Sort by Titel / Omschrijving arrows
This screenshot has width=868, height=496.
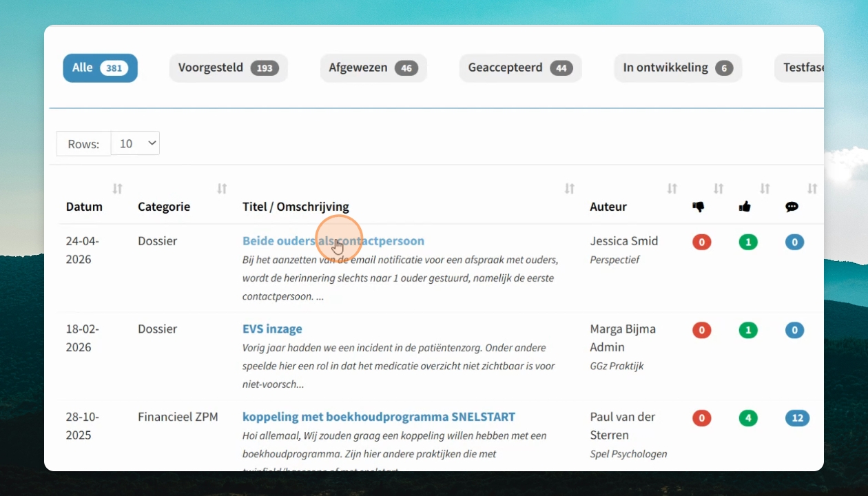(x=570, y=189)
